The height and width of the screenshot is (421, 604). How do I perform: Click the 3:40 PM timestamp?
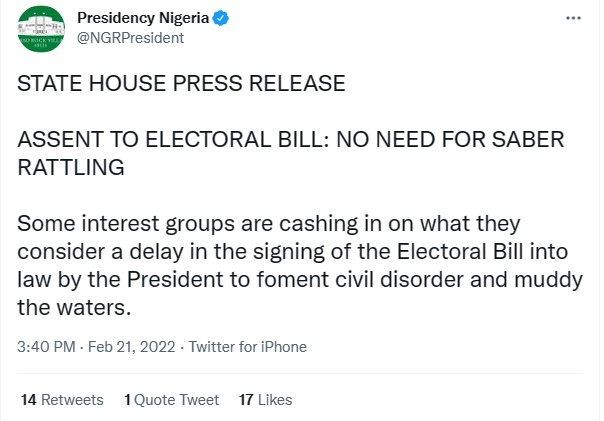click(x=46, y=347)
